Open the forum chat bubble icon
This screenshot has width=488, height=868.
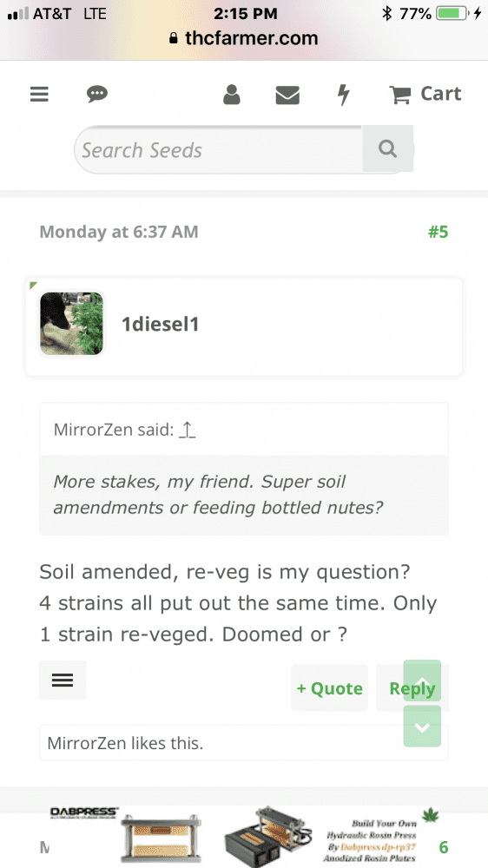point(97,94)
